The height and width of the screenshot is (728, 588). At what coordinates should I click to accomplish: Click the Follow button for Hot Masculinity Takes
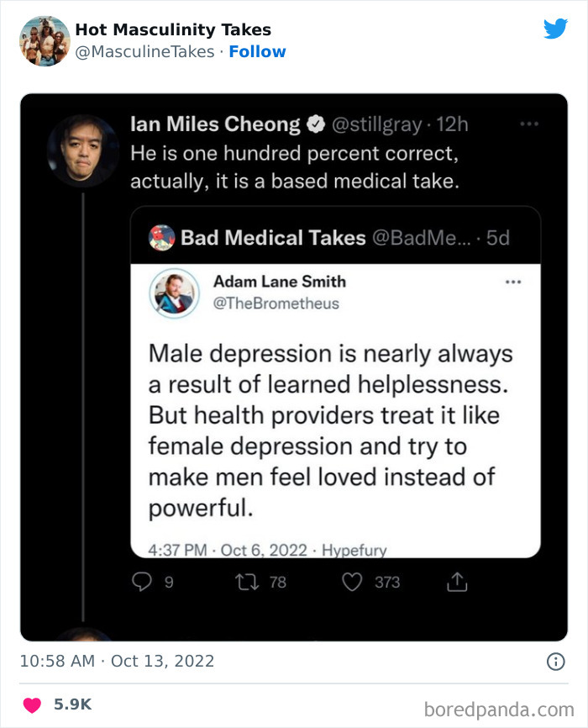click(258, 51)
